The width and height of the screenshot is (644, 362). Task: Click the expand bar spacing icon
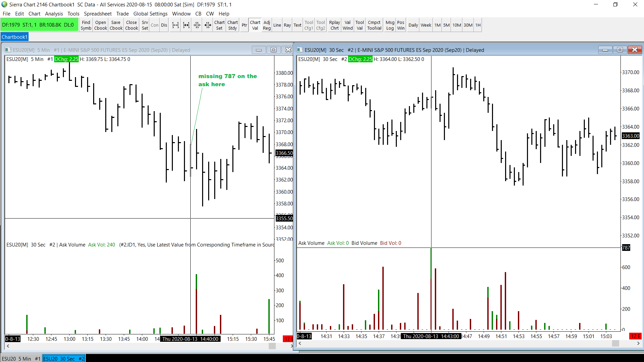(175, 25)
